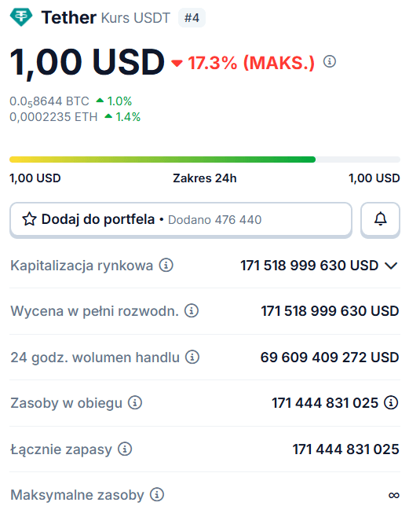
Task: Open info icon beside Zasoby w obiegu label
Action: point(135,402)
